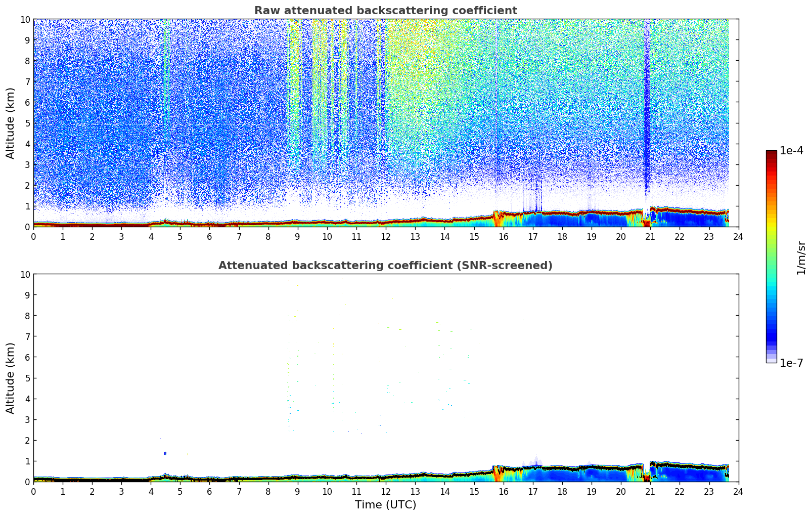Viewport: 812px width, 516px height.
Task: Click the title "Raw attenuated backscattering coefficient"
Action: pyautogui.click(x=385, y=11)
